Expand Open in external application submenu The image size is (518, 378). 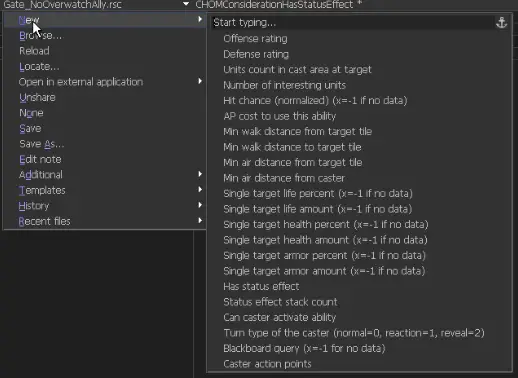pos(105,82)
